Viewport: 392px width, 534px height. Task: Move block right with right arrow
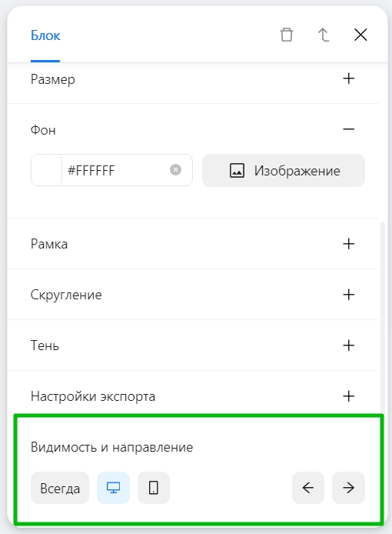coord(348,488)
